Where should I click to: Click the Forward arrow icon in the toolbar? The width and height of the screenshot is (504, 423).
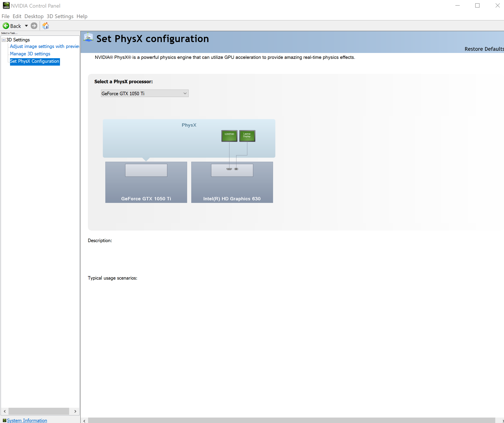34,26
